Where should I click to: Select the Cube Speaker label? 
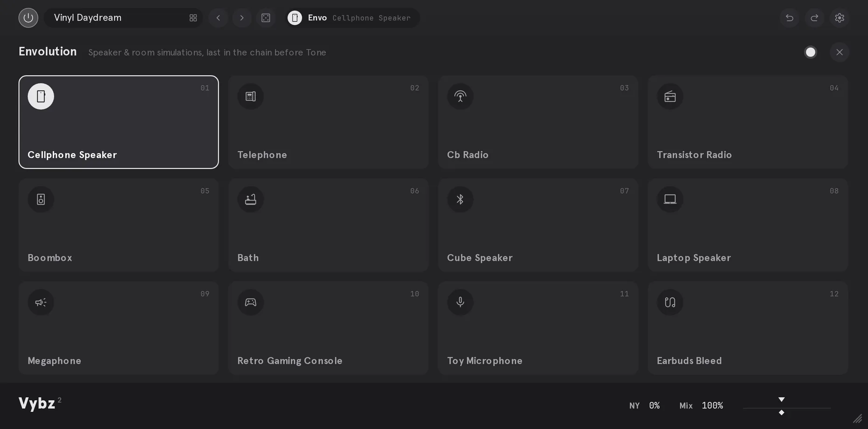pyautogui.click(x=480, y=258)
